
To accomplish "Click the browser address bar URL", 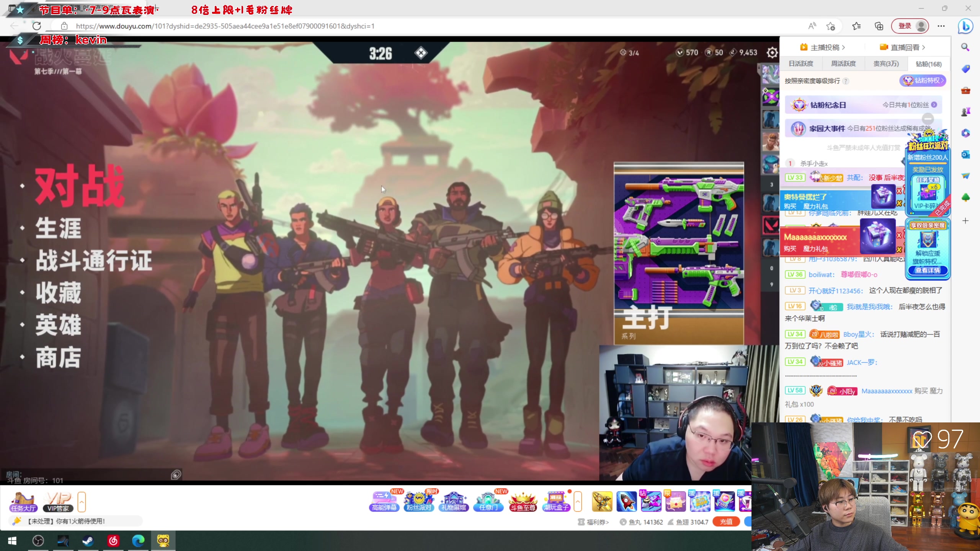I will 225,26.
